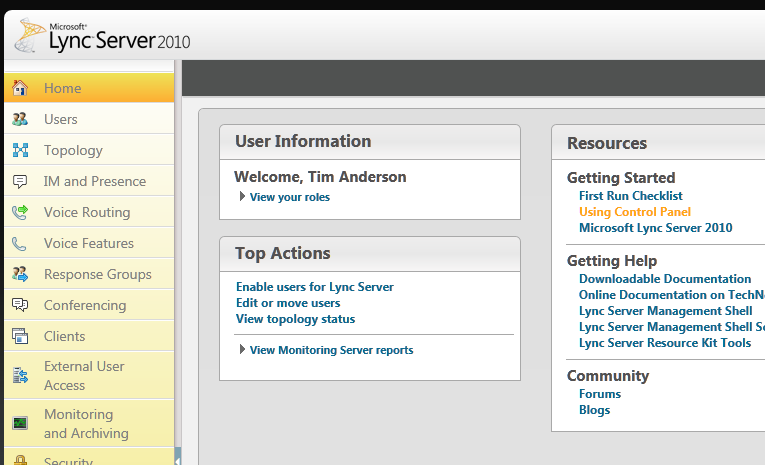Expand View your roles triangle
Screen dimensions: 765x465
click(x=242, y=196)
